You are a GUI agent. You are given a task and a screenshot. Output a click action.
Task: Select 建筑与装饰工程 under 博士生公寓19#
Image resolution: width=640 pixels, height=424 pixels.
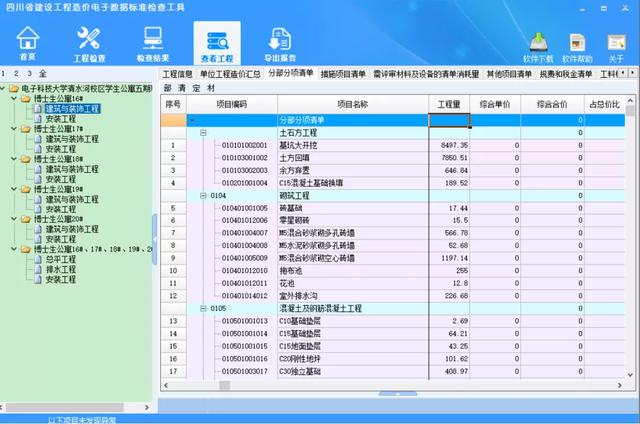coord(72,199)
